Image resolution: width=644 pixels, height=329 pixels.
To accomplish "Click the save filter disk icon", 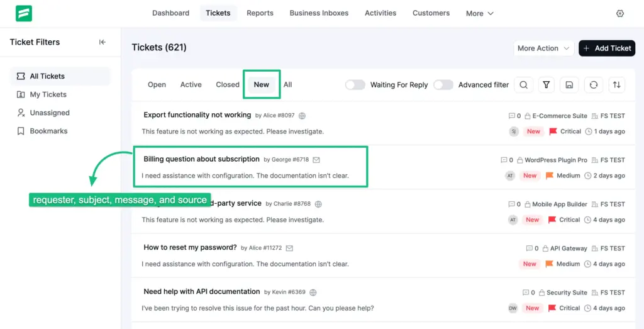I will [x=569, y=85].
